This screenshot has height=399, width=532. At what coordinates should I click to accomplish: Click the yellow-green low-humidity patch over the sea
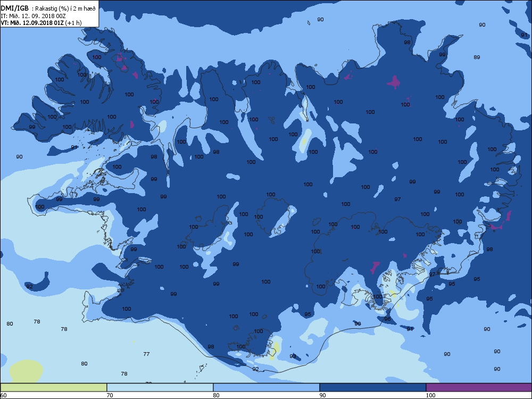[x=26, y=371]
